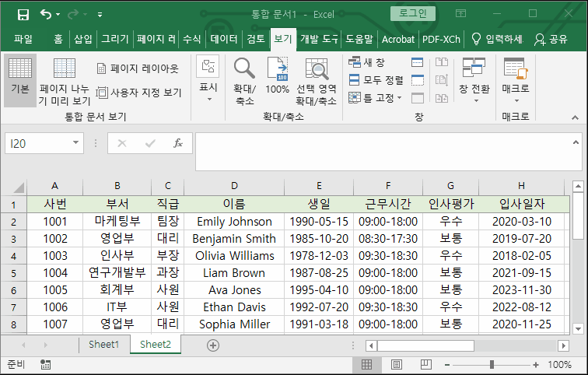Customize the Quick Access Toolbar

coord(100,15)
